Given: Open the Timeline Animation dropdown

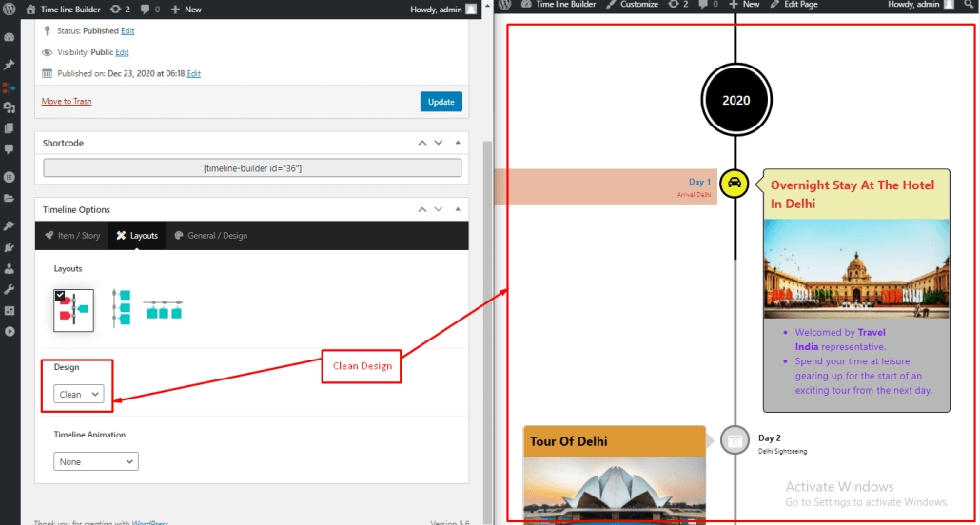Looking at the screenshot, I should pyautogui.click(x=96, y=462).
